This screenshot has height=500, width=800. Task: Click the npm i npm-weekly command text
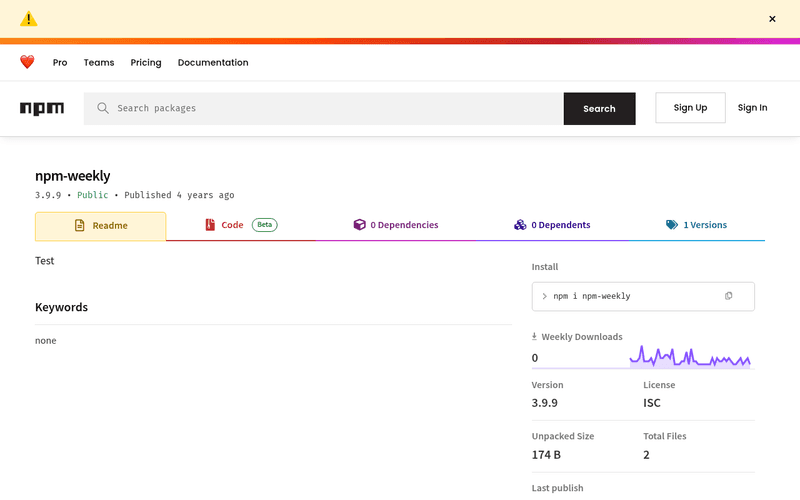[x=592, y=296]
